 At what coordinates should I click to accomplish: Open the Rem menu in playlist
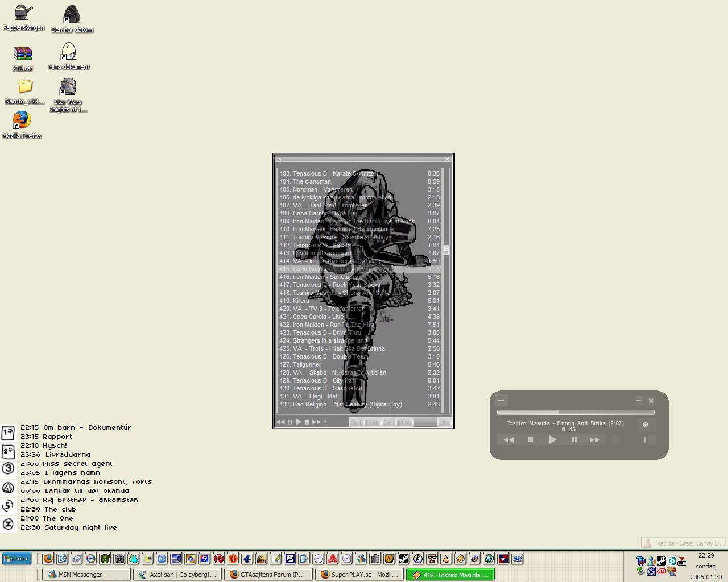tap(372, 422)
